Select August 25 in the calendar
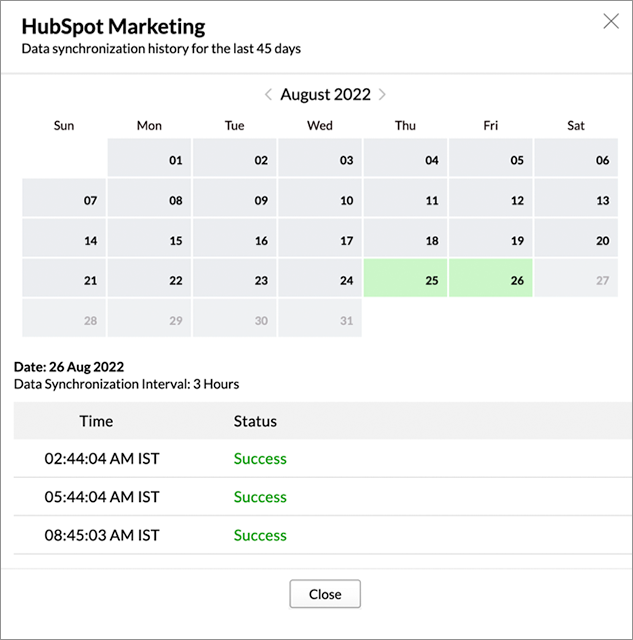This screenshot has height=640, width=633. 405,278
